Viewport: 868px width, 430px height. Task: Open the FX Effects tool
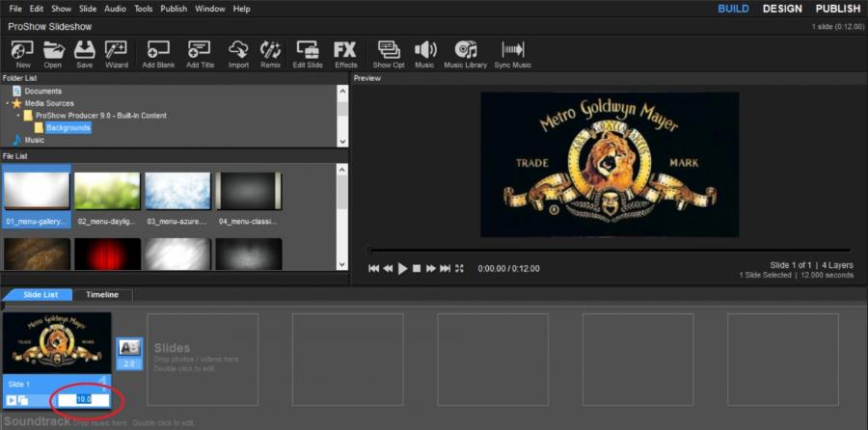coord(345,54)
